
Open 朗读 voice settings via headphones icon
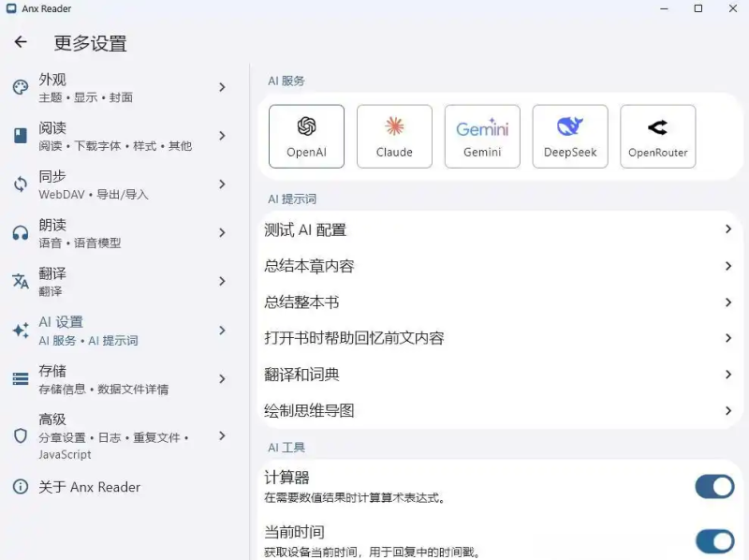(x=20, y=231)
